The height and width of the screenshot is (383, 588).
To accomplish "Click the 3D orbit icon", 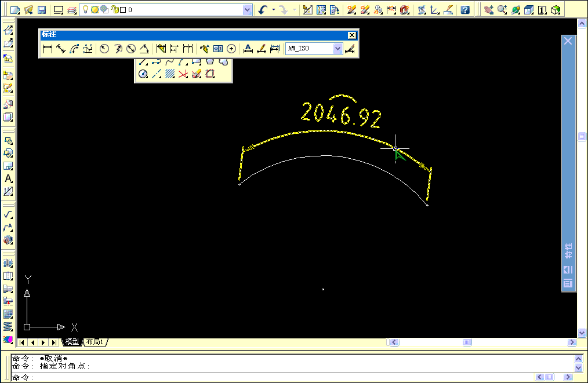I will tap(516, 10).
